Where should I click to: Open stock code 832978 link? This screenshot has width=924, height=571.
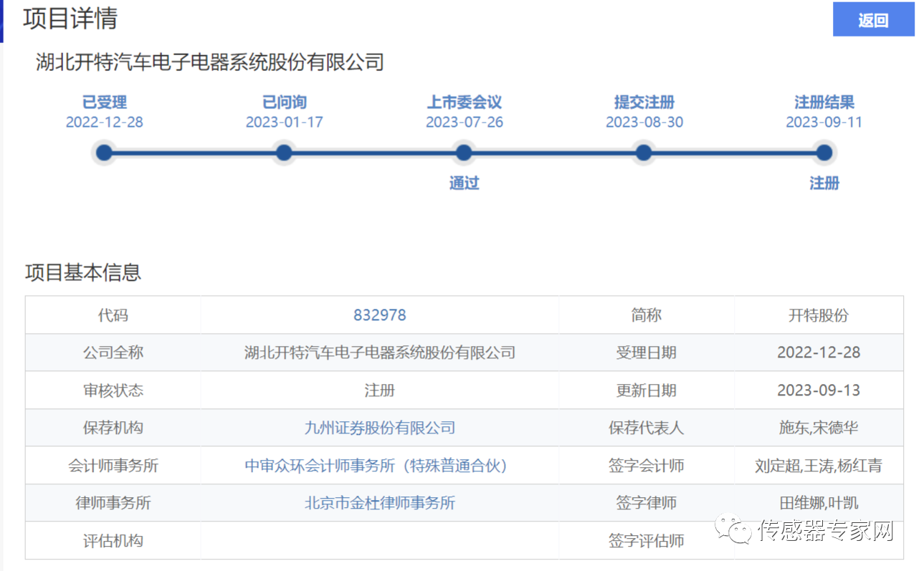379,315
